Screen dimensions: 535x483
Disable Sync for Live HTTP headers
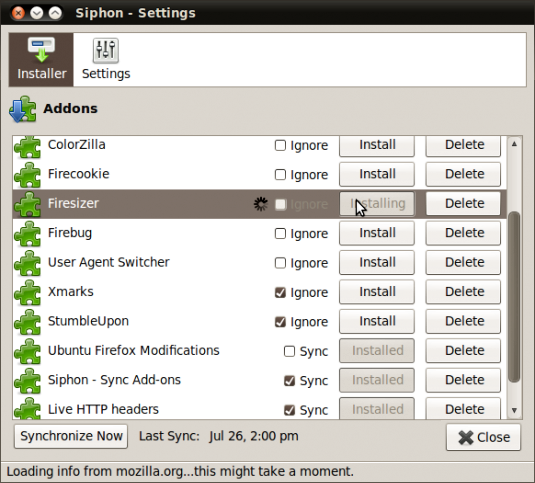pyautogui.click(x=289, y=410)
